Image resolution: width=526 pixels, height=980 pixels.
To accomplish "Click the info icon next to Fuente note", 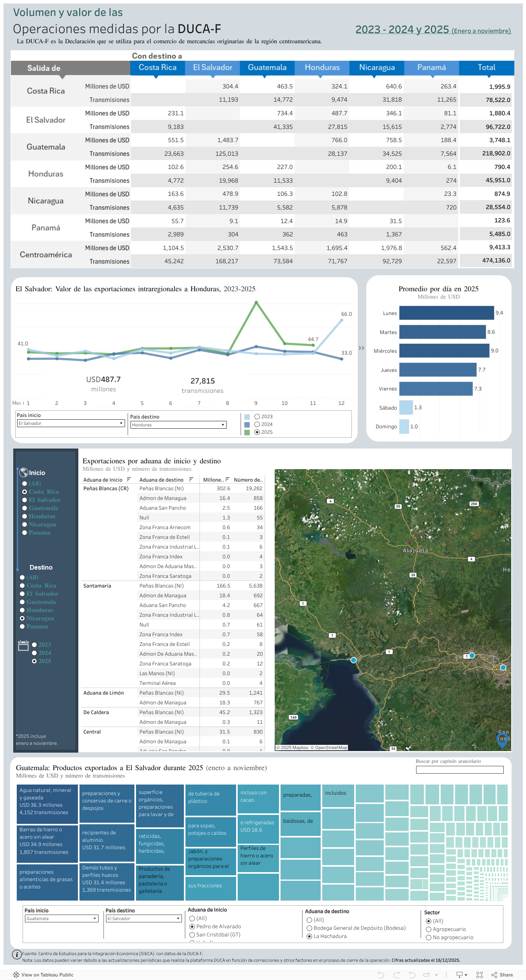I will pyautogui.click(x=17, y=954).
